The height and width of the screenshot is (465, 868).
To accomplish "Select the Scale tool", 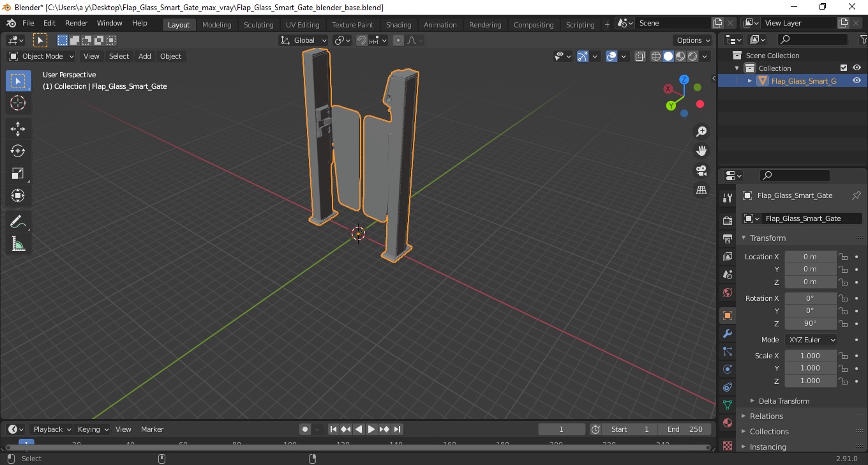I will 18,173.
